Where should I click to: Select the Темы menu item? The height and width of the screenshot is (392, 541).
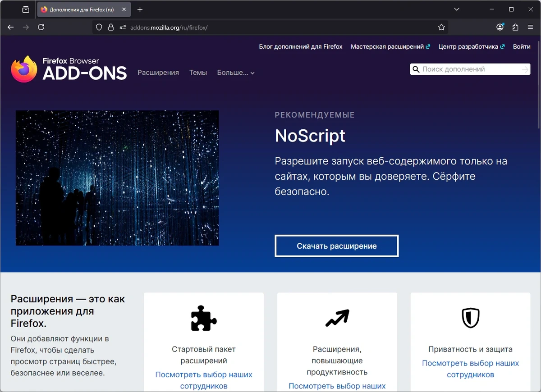[198, 73]
